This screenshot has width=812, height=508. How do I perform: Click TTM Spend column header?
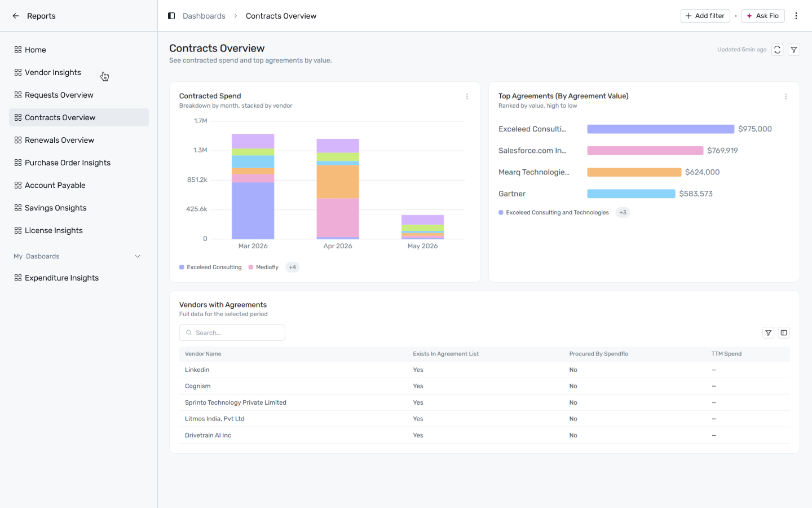(x=726, y=354)
